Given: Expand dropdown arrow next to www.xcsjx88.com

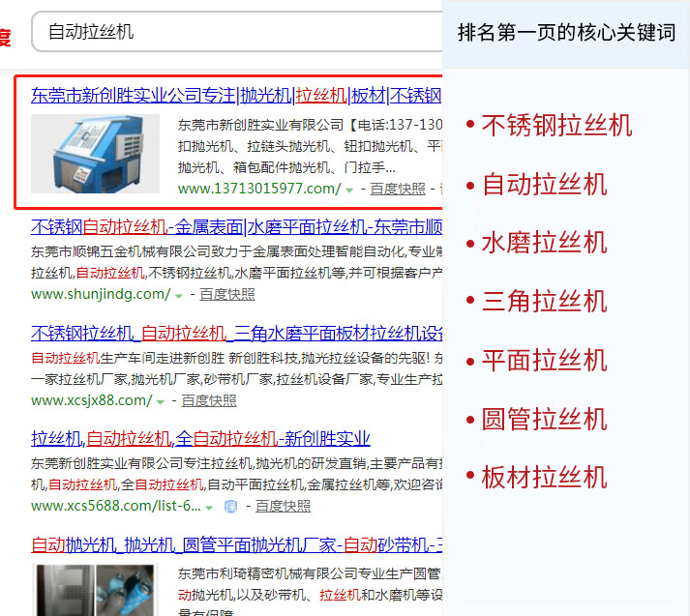Looking at the screenshot, I should click(x=161, y=402).
